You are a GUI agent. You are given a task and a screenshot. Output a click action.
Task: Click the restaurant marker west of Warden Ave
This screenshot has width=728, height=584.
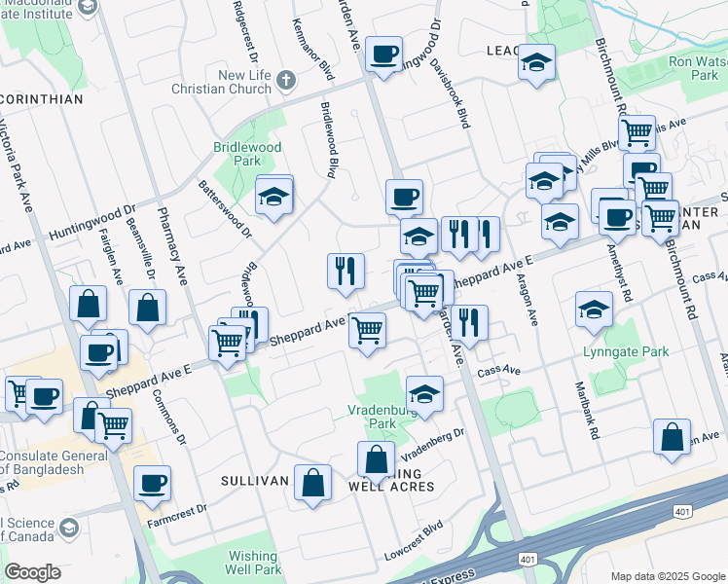coord(346,272)
